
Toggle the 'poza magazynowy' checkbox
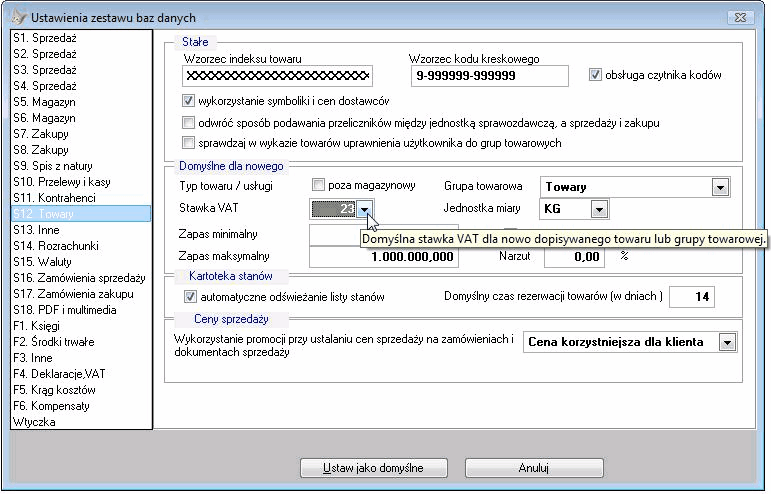(x=318, y=185)
